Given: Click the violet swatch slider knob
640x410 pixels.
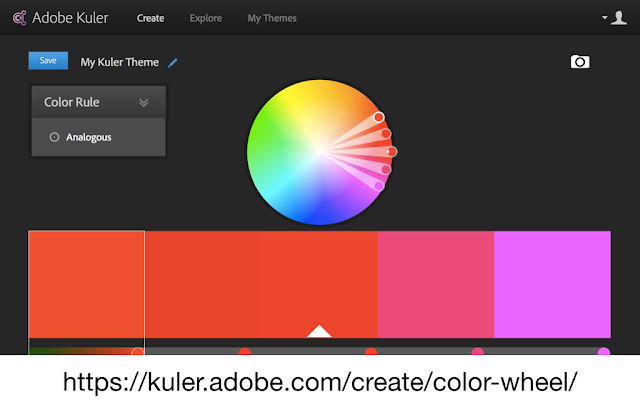Looking at the screenshot, I should [x=604, y=351].
